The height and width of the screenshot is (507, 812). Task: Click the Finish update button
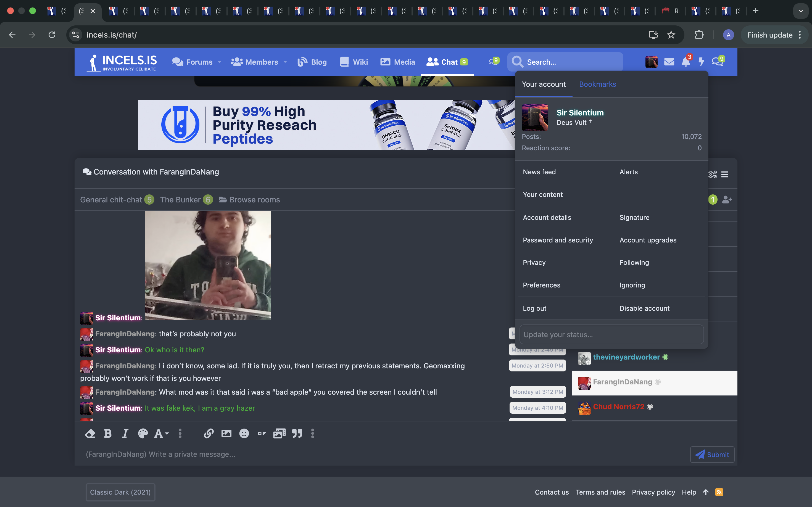point(774,35)
